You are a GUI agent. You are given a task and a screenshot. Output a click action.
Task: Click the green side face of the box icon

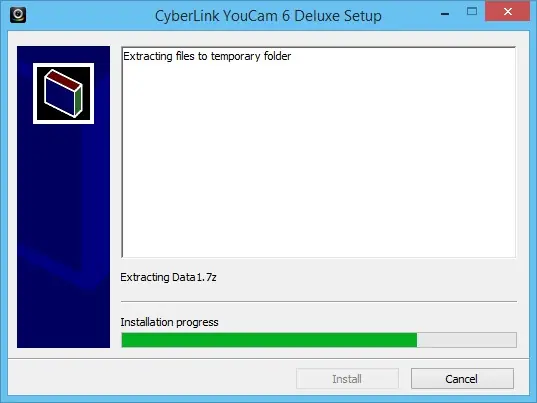coord(78,101)
